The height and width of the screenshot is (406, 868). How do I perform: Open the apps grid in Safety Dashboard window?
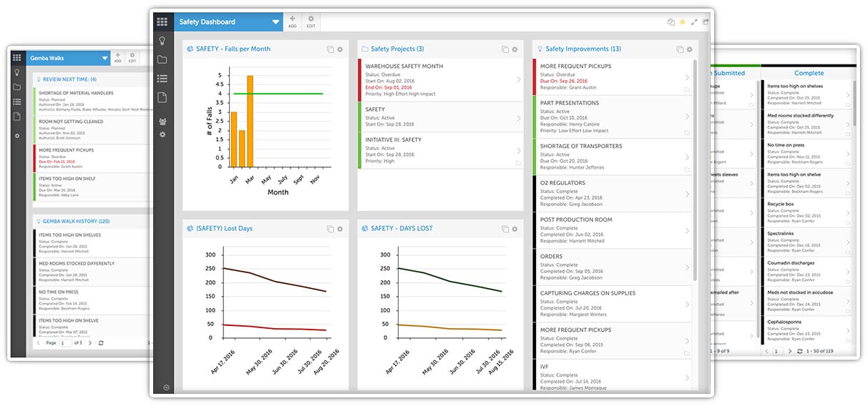click(162, 22)
